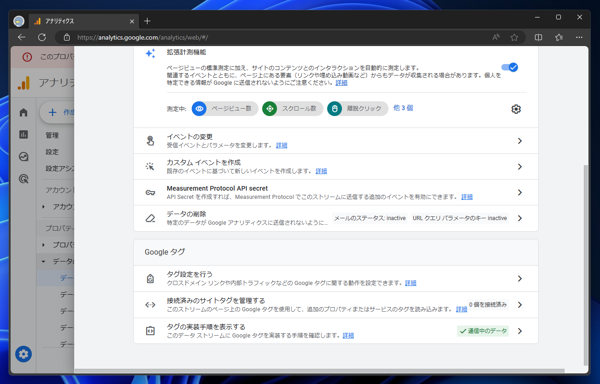Screen dimensions: 600x384
Task: Click the タグ設定を行う tag icon
Action: coord(150,278)
